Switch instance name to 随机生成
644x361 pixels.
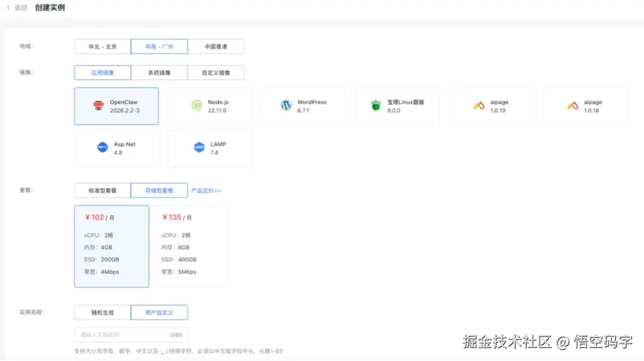pos(101,312)
